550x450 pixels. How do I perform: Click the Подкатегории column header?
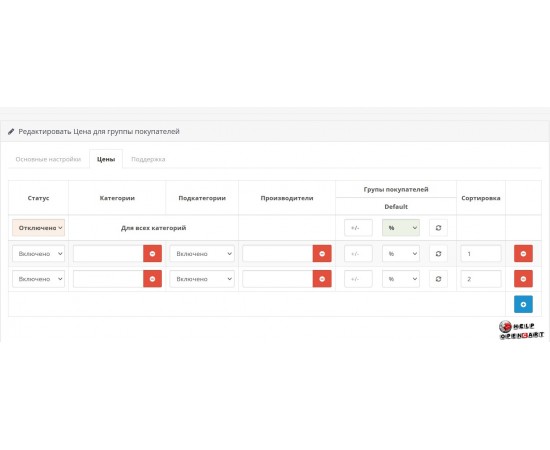pyautogui.click(x=202, y=198)
